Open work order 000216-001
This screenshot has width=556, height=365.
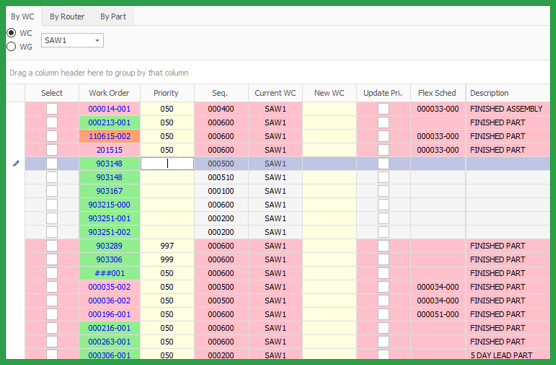point(109,328)
